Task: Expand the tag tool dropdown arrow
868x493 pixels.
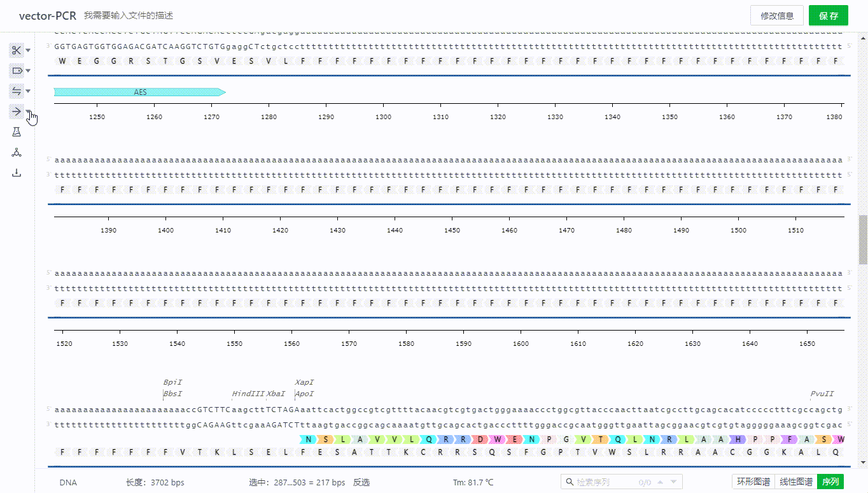Action: tap(28, 71)
